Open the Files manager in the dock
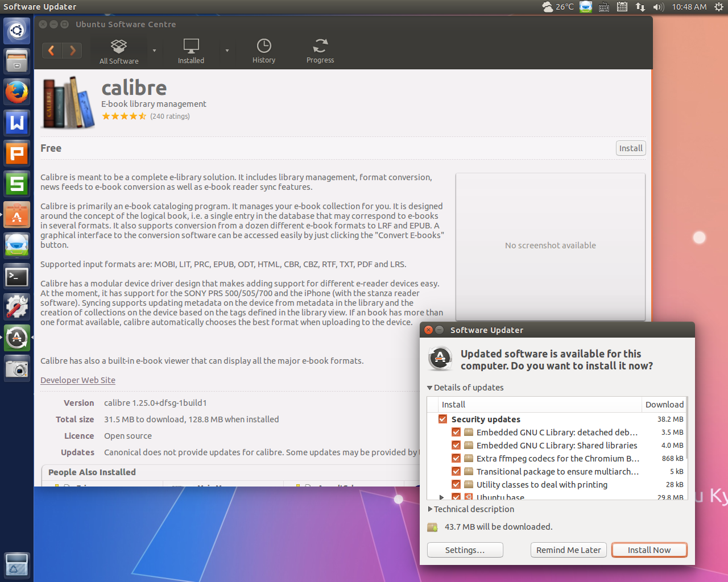 16,61
